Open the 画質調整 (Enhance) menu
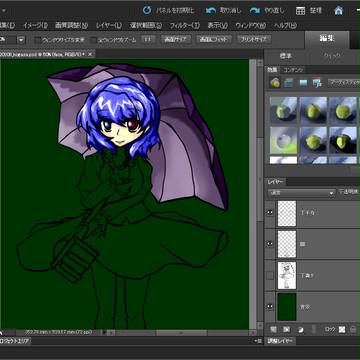360x360 pixels. coord(71,25)
